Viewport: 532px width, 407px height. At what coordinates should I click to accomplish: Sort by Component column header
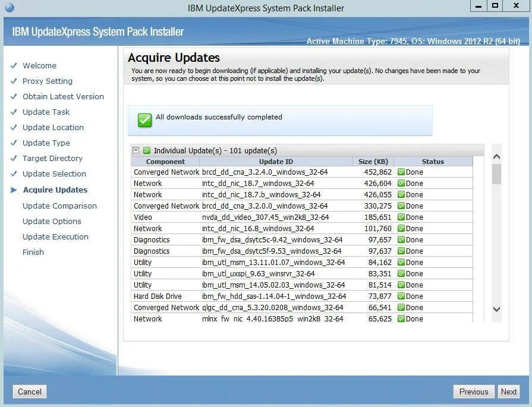[165, 162]
